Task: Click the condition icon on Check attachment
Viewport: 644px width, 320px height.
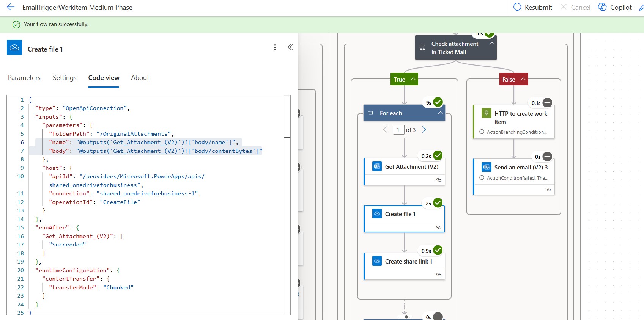Action: 422,48
